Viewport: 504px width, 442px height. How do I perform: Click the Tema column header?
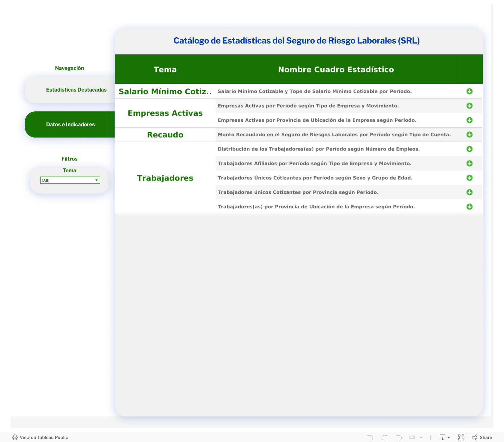click(165, 69)
